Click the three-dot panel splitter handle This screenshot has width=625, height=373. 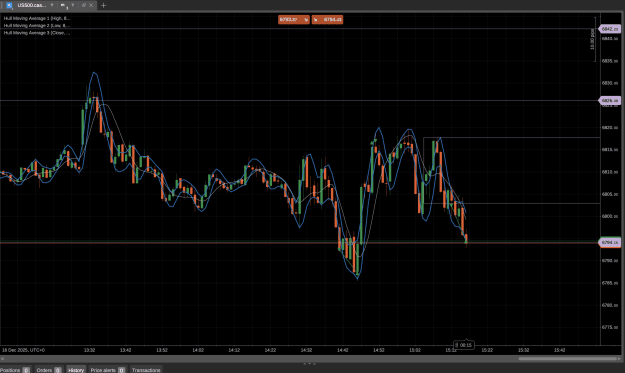click(x=309, y=363)
